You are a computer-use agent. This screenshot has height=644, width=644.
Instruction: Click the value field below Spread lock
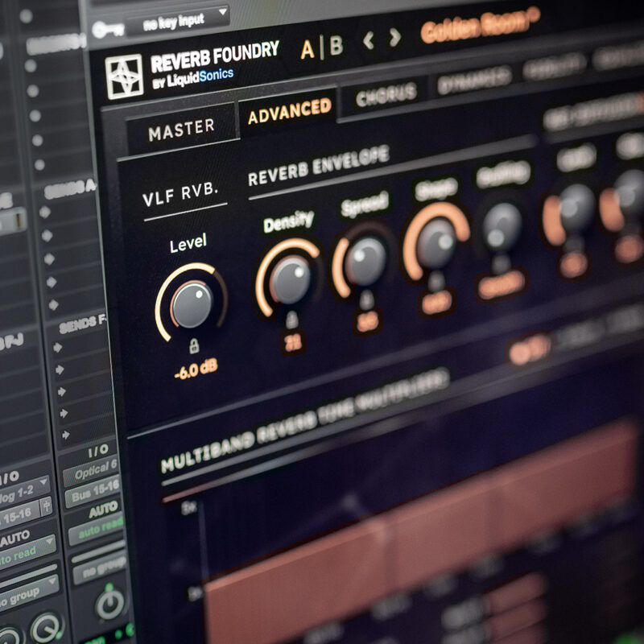pos(368,321)
